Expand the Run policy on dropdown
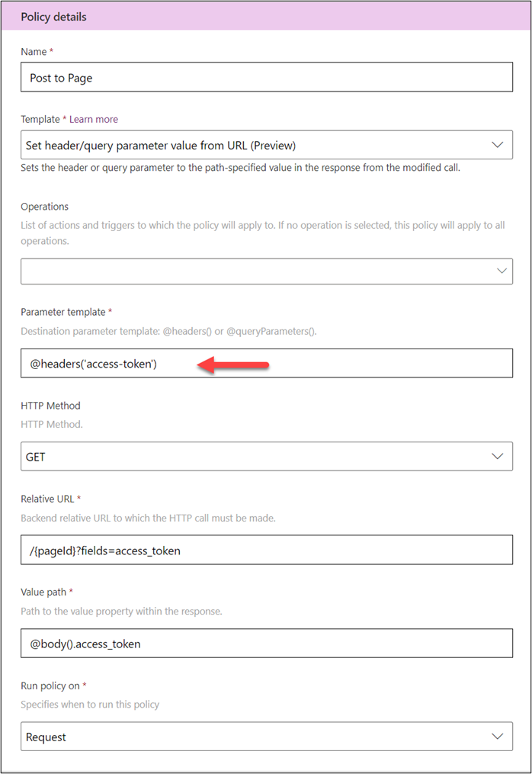Screen dimensions: 532x774 (x=267, y=737)
